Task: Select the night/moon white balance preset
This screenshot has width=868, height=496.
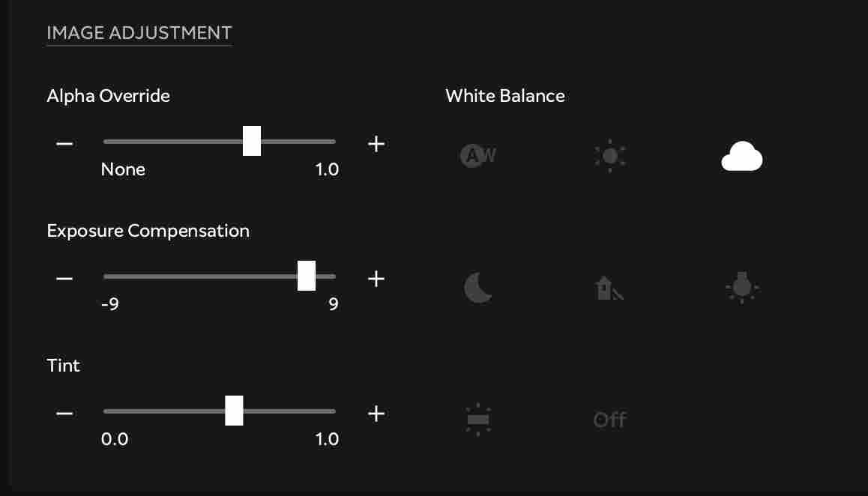Action: pos(477,288)
